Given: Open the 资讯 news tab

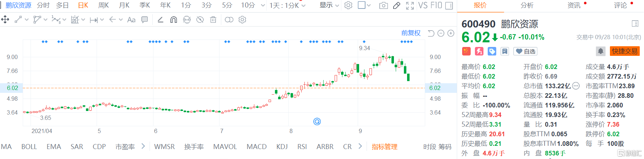Looking at the screenshot, I should (x=574, y=5).
